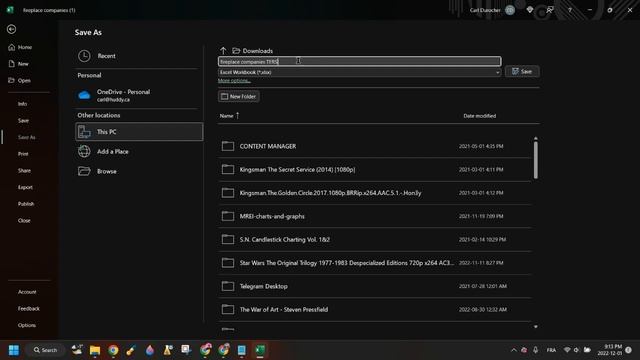The height and width of the screenshot is (360, 640).
Task: Show hidden system tray icons
Action: (x=513, y=350)
